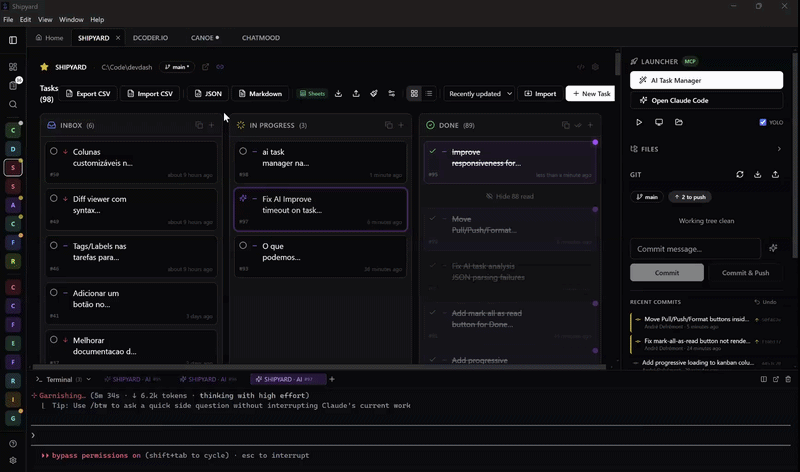Viewport: 800px width, 472px height.
Task: Mark 'Diff viewer com syntax' task complete
Action: pyautogui.click(x=54, y=198)
